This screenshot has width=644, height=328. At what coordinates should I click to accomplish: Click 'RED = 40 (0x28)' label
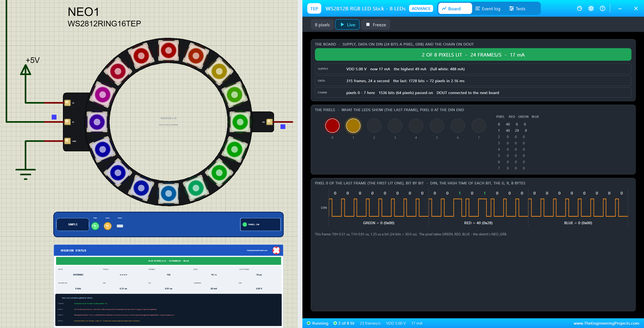click(478, 223)
